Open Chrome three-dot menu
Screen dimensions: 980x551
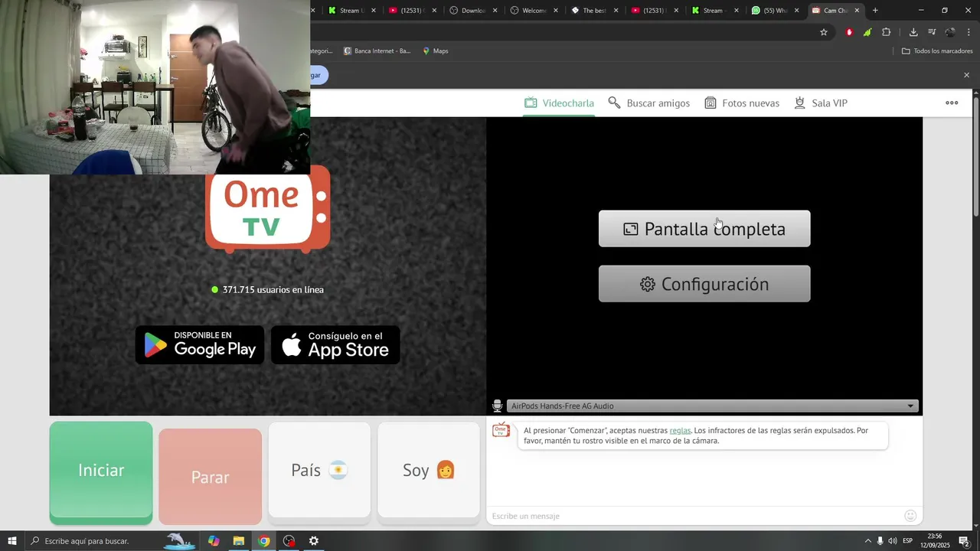(969, 32)
